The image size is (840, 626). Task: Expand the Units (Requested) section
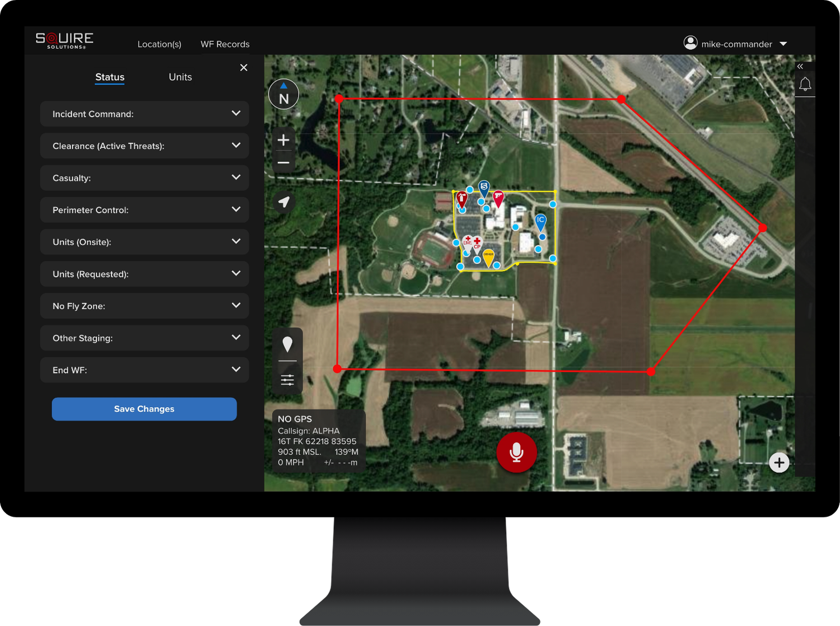pos(144,274)
